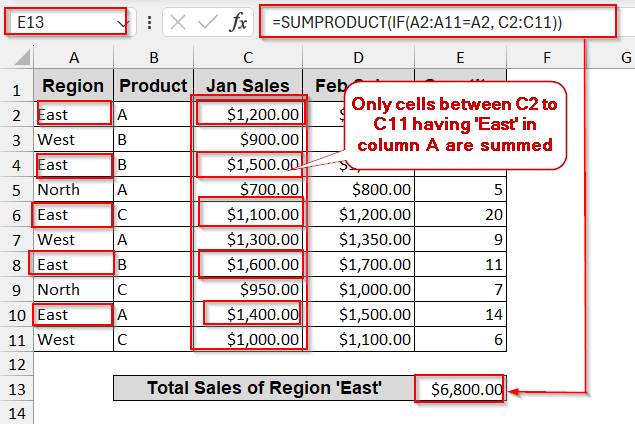Open the Name Box dropdown arrow
Viewport: 635px width, 424px height.
(122, 22)
